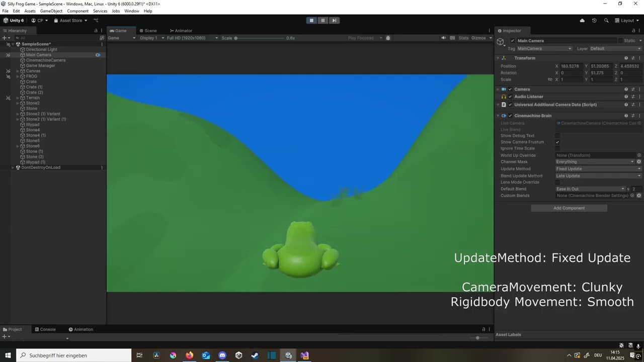Click the Unity search magnifier icon
Viewport: 644px width, 362px height.
tap(606, 20)
